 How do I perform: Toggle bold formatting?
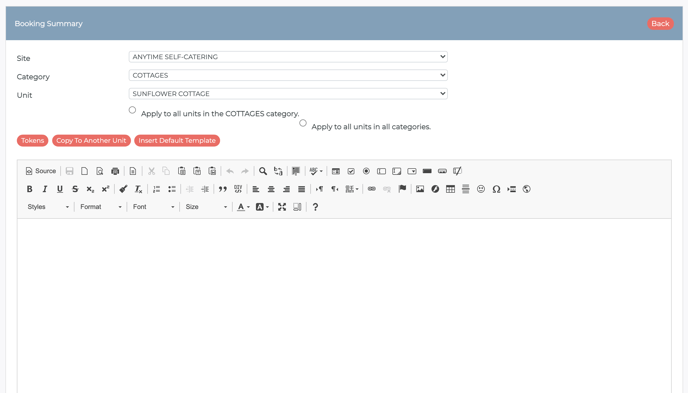29,189
